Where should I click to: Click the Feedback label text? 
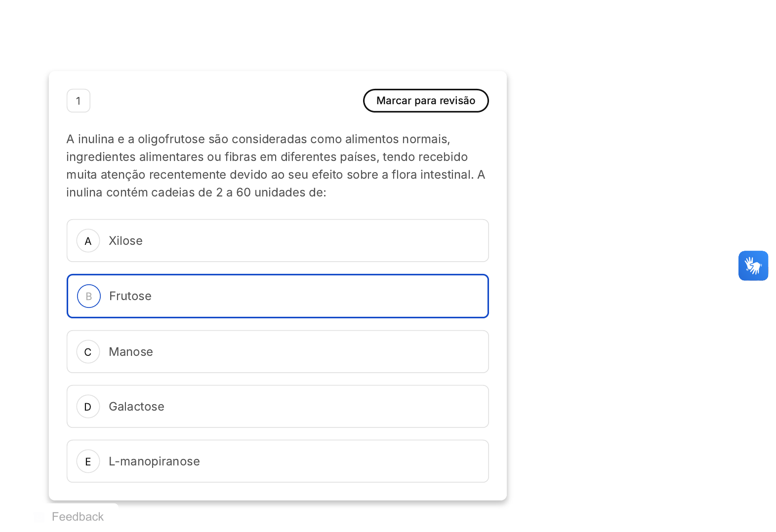pyautogui.click(x=78, y=517)
